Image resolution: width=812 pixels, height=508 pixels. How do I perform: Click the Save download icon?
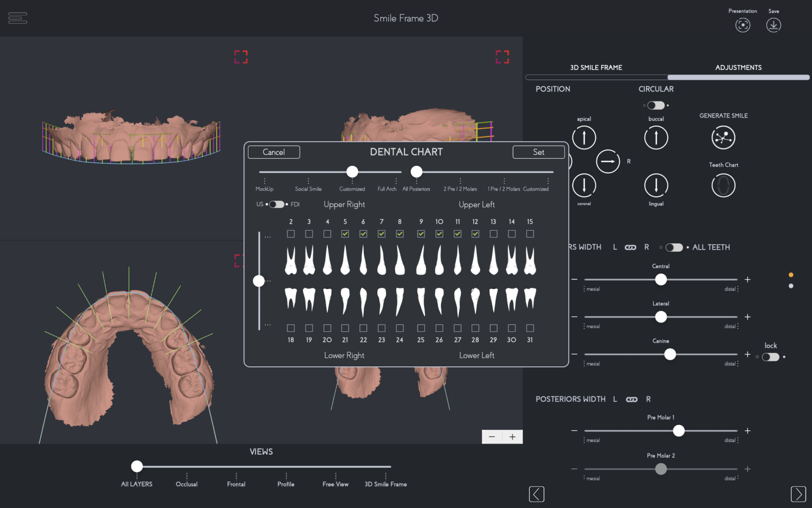[773, 25]
